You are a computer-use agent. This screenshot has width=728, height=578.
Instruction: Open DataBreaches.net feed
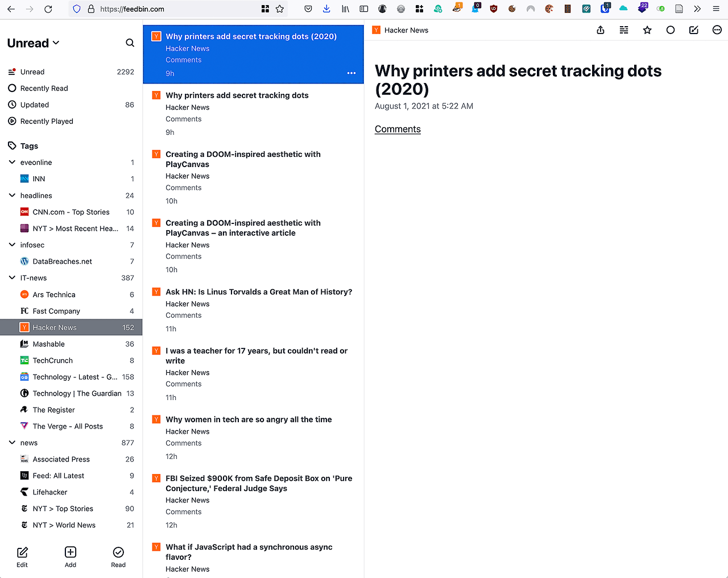coord(71,261)
